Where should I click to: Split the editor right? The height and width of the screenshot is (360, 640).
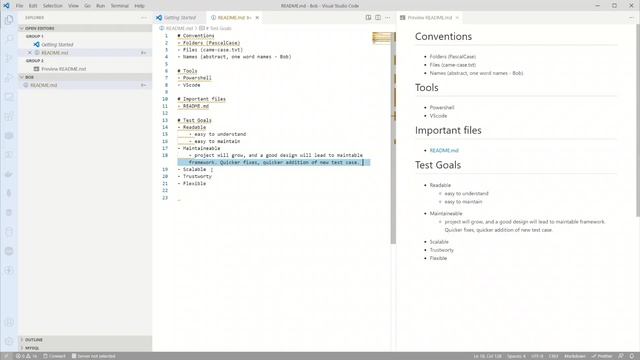[x=378, y=18]
